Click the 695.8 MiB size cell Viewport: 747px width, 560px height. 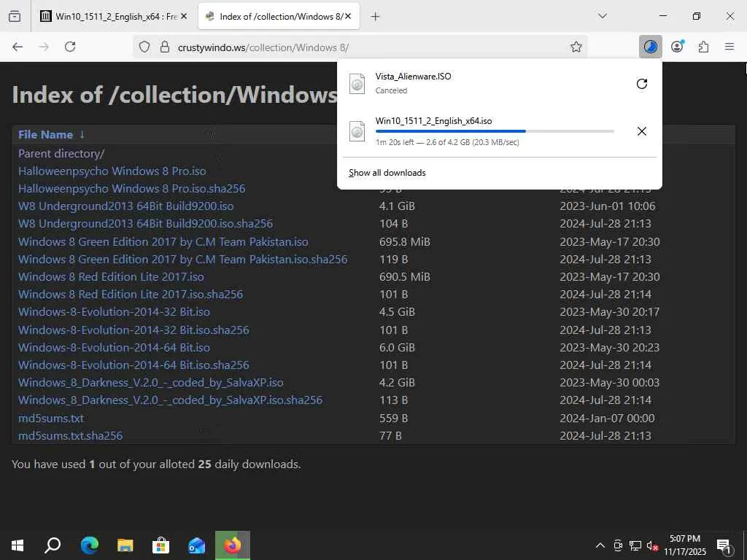pos(404,242)
